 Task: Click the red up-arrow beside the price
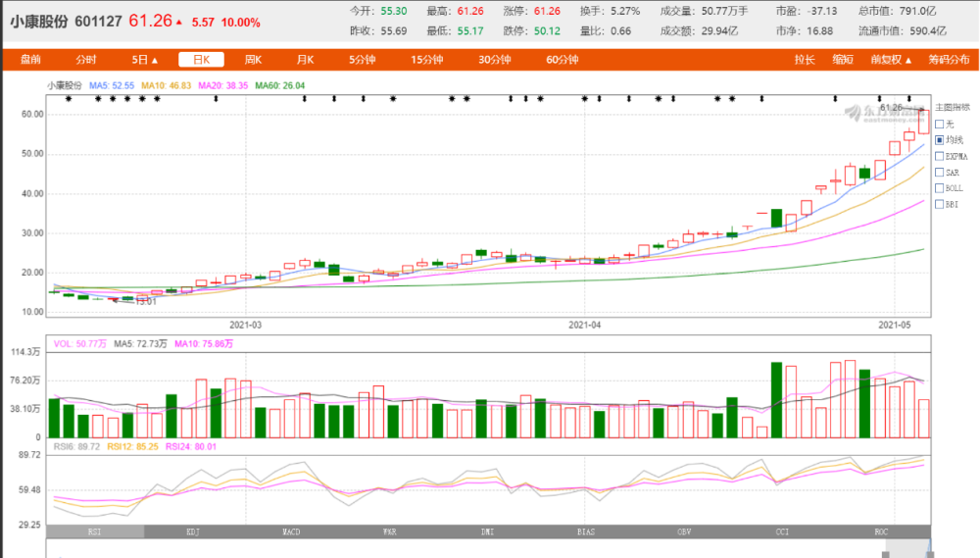pyautogui.click(x=179, y=23)
